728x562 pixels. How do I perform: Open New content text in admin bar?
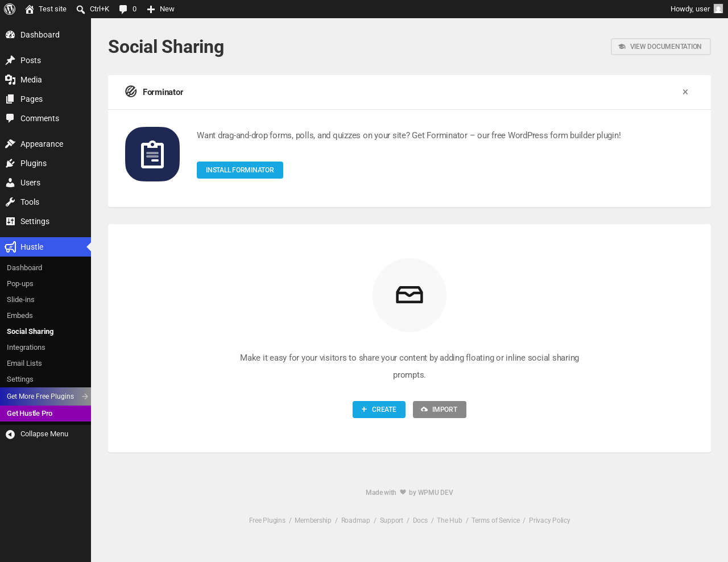tap(167, 9)
